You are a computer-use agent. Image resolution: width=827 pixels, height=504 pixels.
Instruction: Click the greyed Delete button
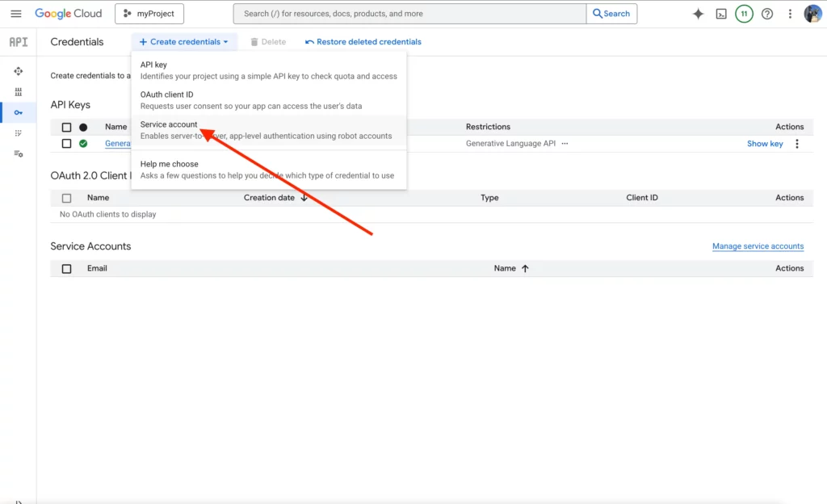coord(268,42)
